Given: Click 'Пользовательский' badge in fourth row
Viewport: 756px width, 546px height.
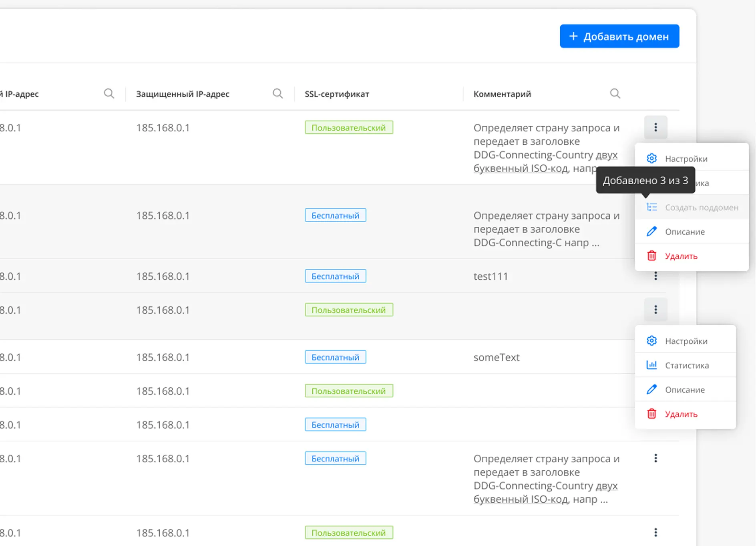Looking at the screenshot, I should tap(349, 310).
